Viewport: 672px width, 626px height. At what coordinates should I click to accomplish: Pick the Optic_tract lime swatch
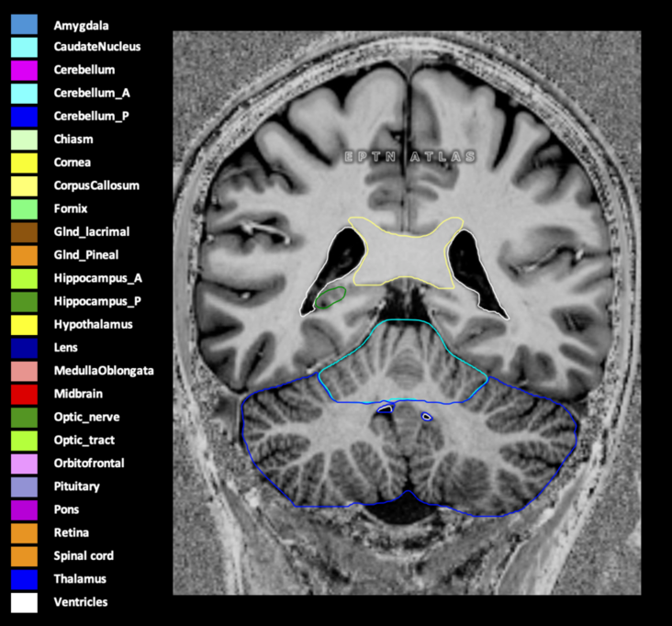pyautogui.click(x=24, y=441)
